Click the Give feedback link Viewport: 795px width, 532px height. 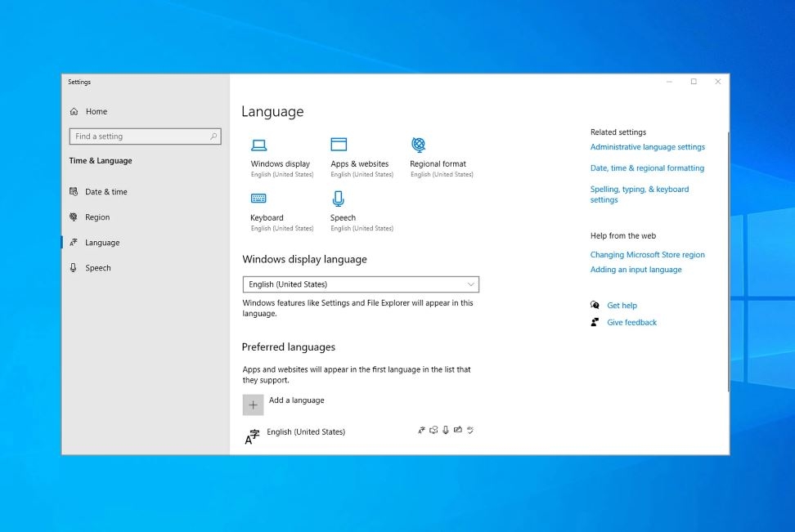(631, 322)
